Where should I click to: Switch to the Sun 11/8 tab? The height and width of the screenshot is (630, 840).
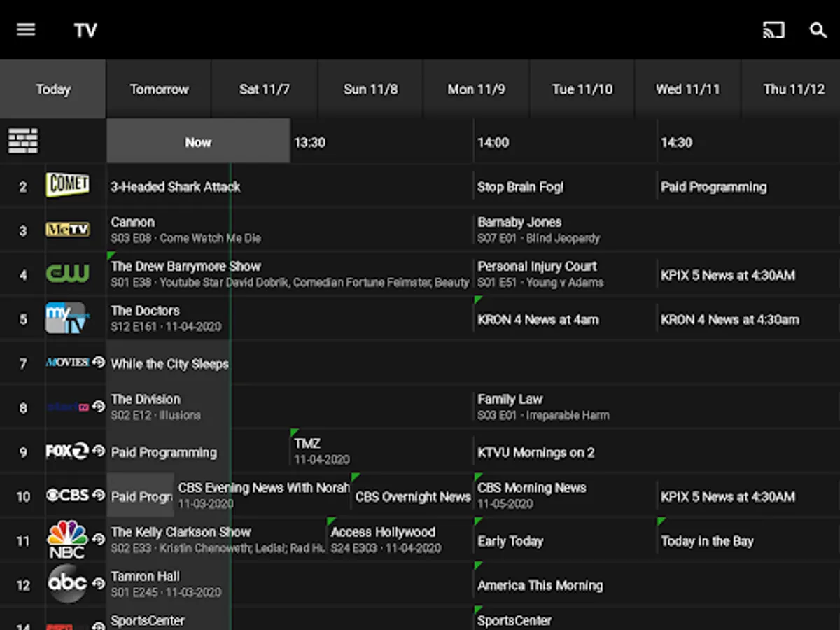pyautogui.click(x=370, y=89)
